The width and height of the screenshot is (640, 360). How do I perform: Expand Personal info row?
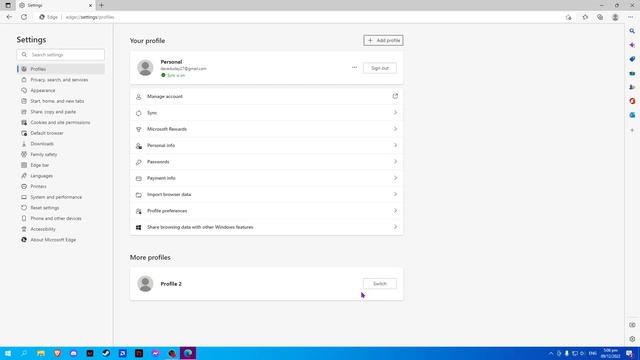(267, 145)
